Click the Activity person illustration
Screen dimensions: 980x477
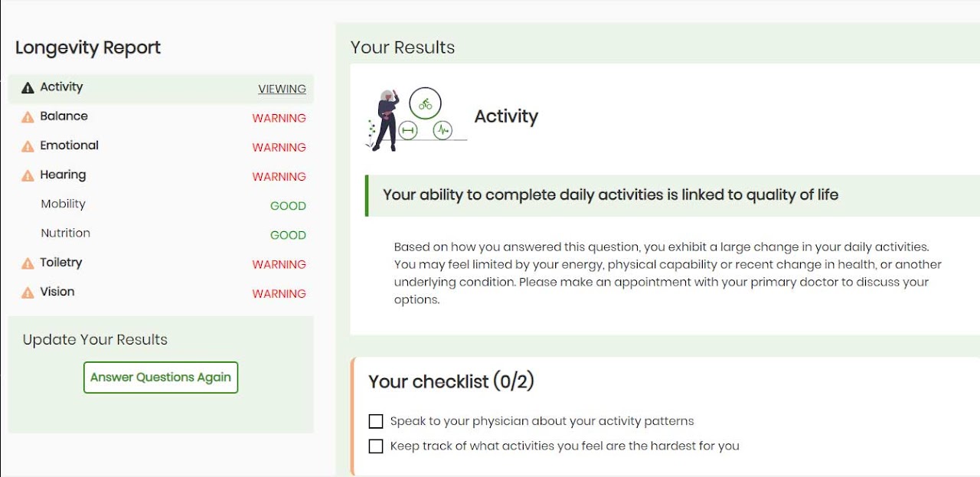click(387, 119)
